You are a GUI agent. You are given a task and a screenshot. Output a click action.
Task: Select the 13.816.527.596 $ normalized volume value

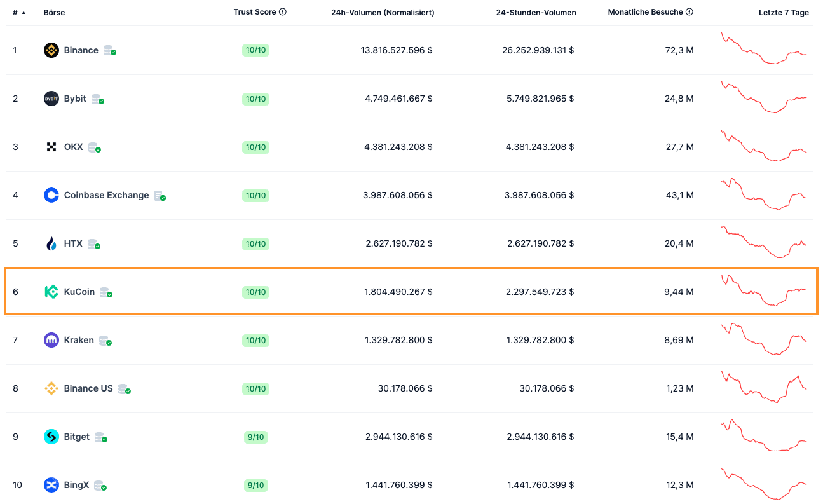point(397,50)
